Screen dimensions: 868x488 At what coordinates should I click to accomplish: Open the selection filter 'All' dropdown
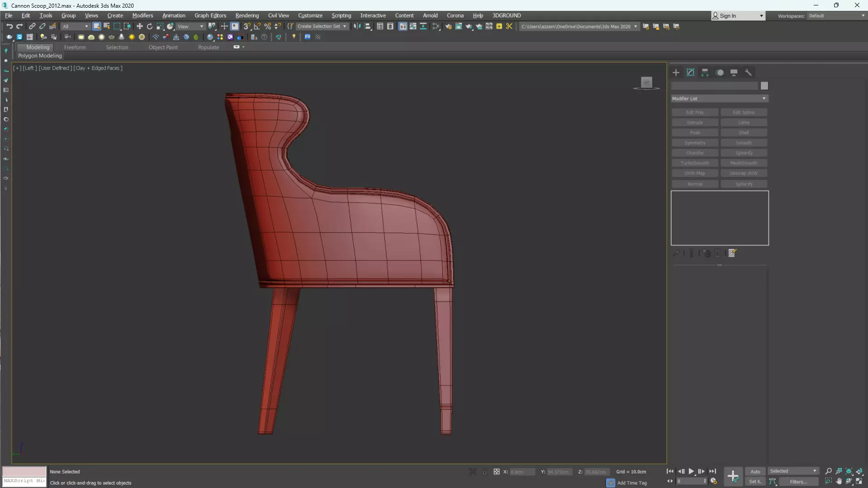[75, 26]
